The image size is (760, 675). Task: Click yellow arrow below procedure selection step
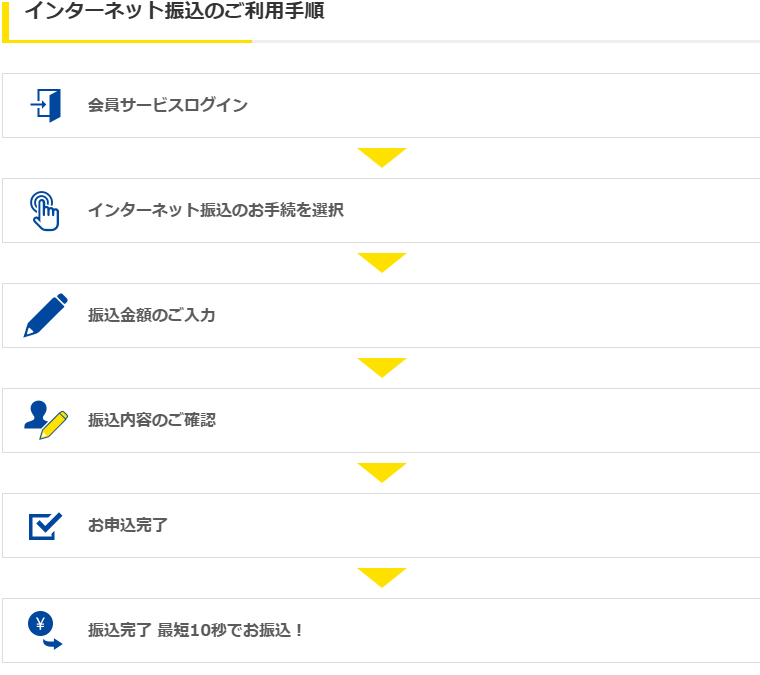click(382, 263)
